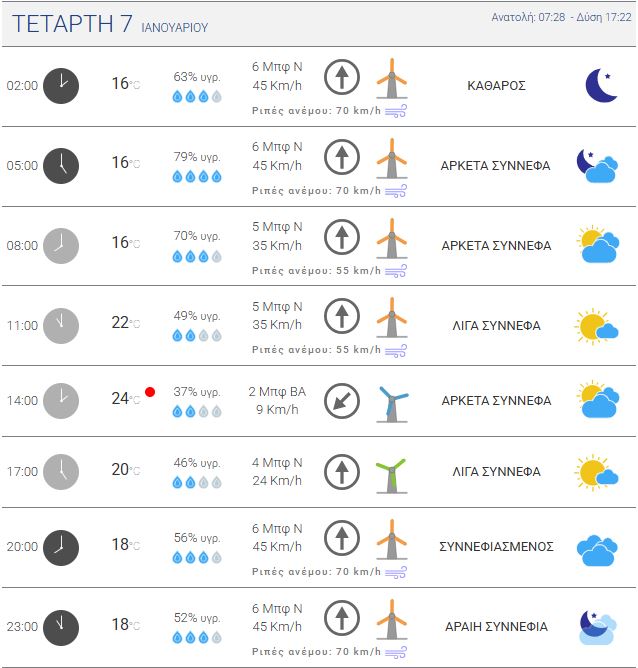
Task: Click the 23:00 clock icon
Action: coord(61,626)
